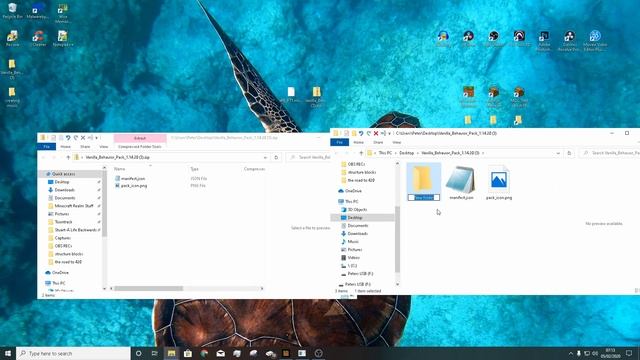Open the Share tab in the right Explorer window
The height and width of the screenshot is (360, 640).
click(x=378, y=142)
